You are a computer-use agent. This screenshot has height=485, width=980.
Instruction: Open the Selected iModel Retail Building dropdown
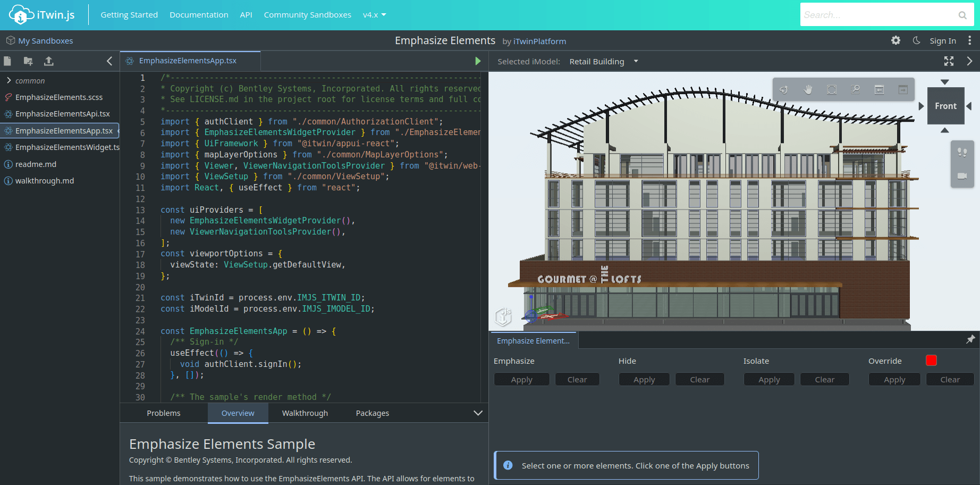coord(604,62)
